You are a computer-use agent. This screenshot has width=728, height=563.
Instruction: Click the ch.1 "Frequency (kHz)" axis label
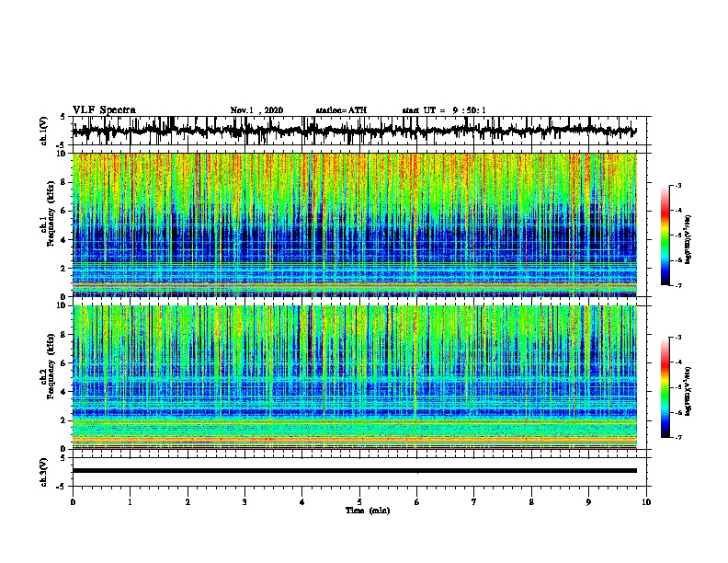point(51,213)
